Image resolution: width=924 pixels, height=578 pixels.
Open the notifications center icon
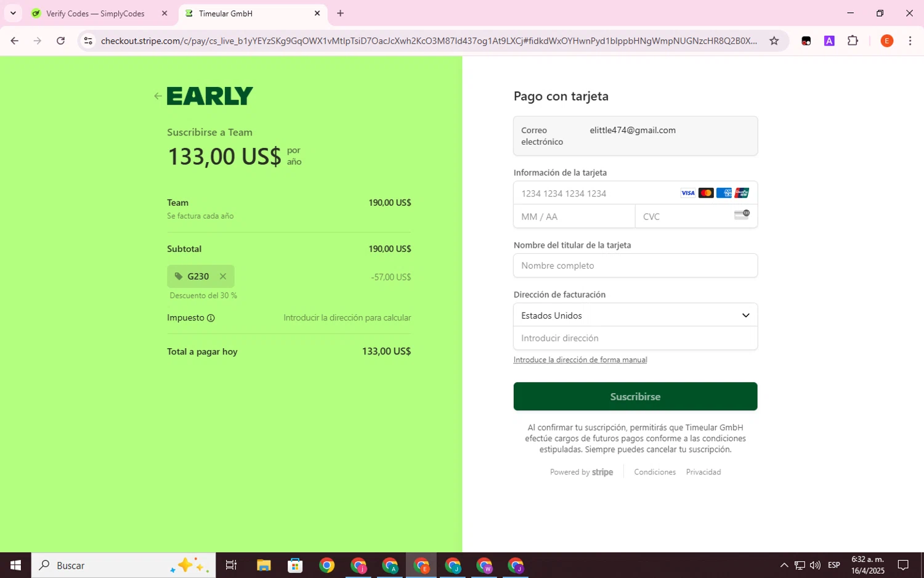pyautogui.click(x=903, y=565)
